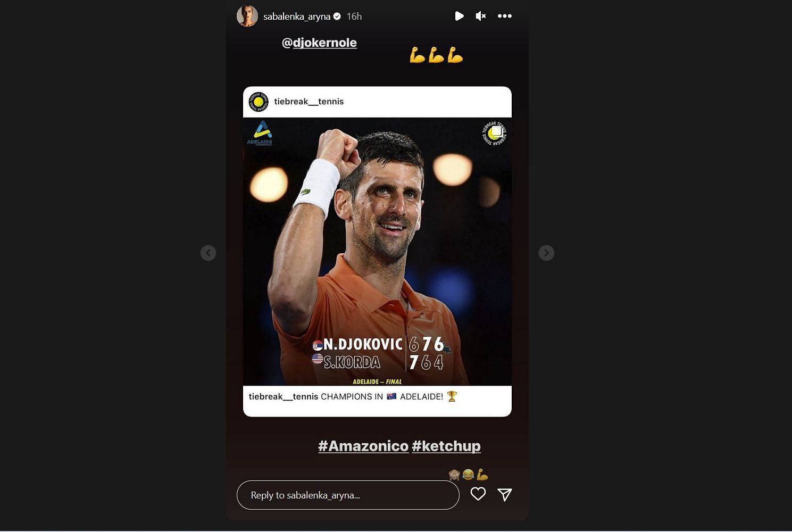Play the paused story
This screenshot has width=792, height=532.
pyautogui.click(x=459, y=16)
